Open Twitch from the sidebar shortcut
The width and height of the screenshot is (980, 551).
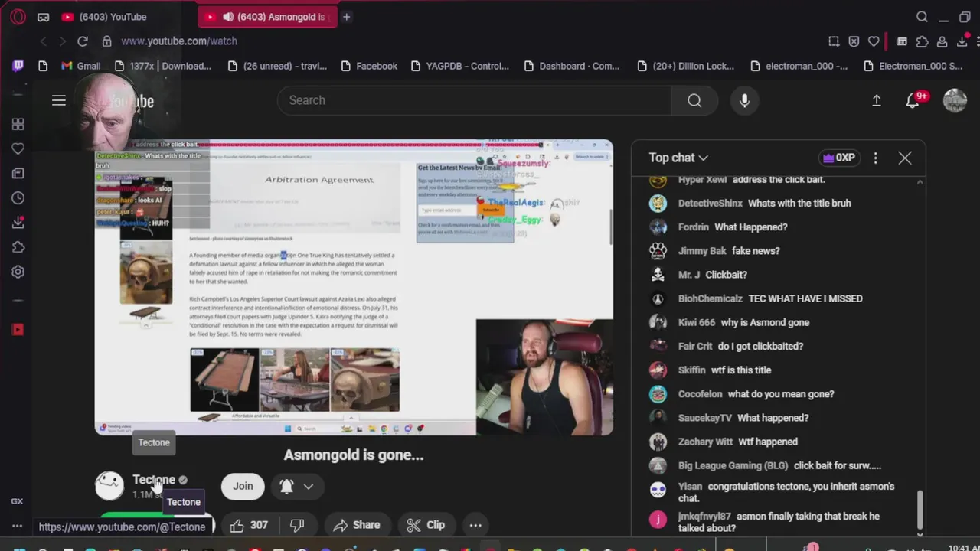(18, 66)
